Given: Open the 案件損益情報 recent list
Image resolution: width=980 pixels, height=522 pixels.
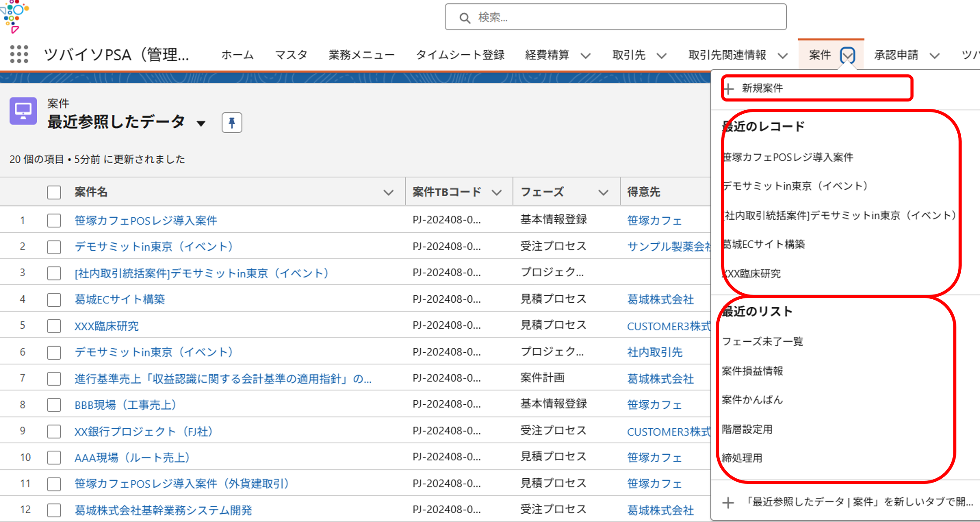Looking at the screenshot, I should point(753,371).
